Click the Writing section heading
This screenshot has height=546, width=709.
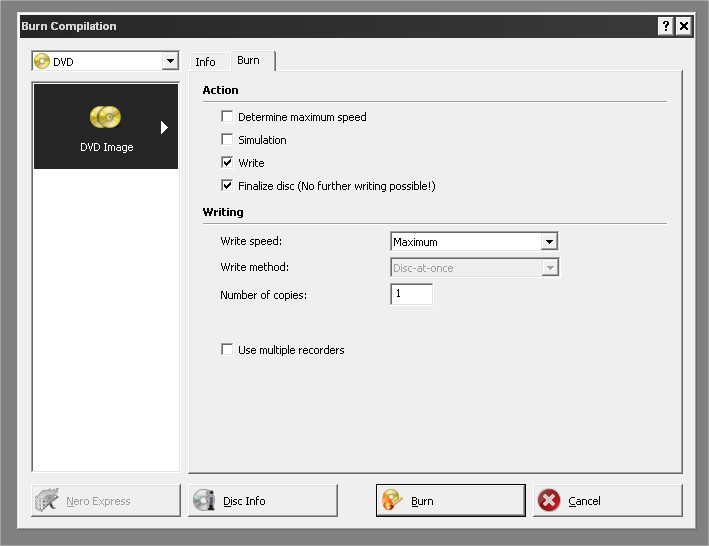click(223, 212)
